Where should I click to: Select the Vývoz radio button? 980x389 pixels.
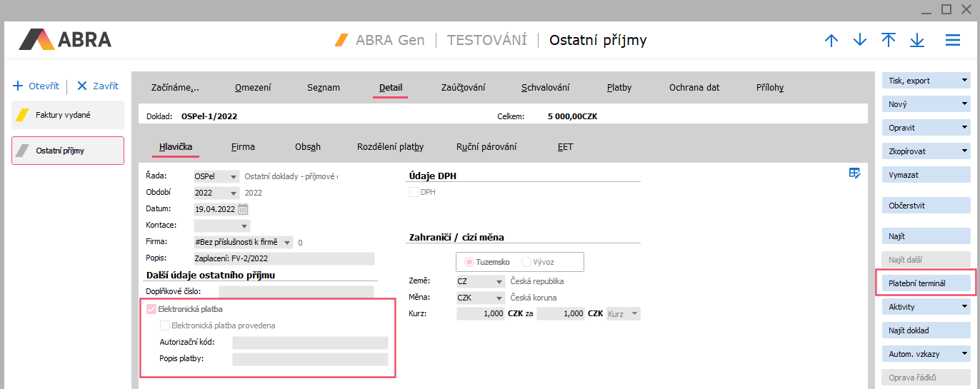526,262
